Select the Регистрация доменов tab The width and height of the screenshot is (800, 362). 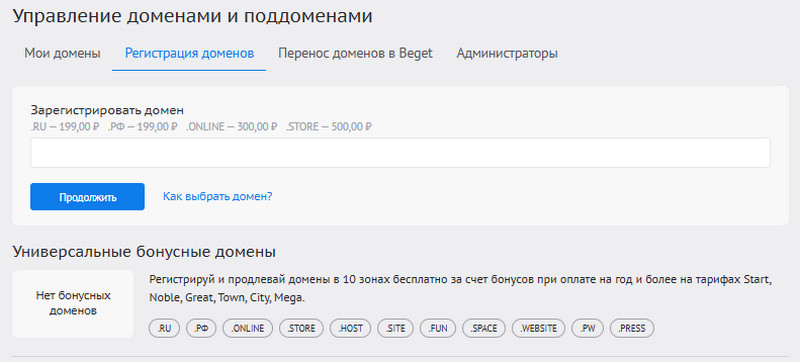pos(189,53)
